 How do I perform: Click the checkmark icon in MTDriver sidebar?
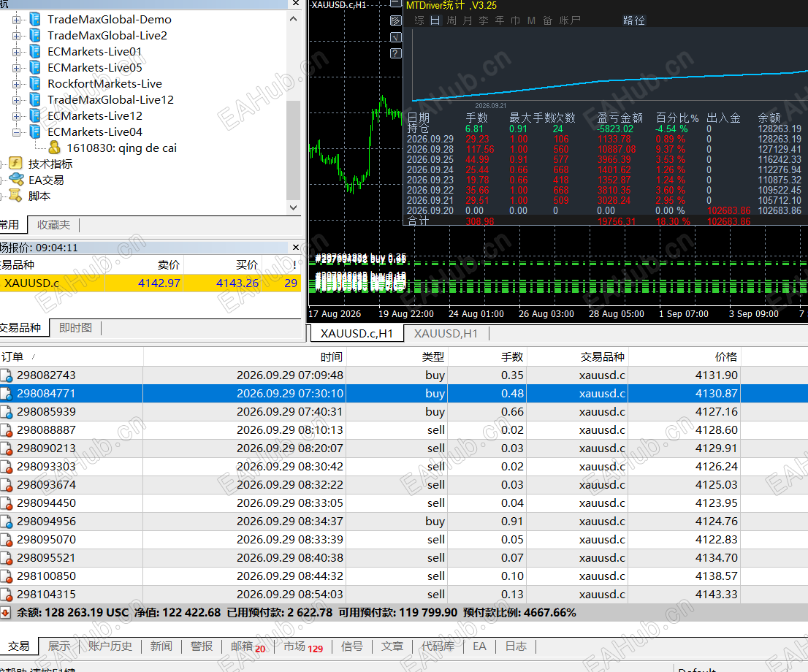[x=396, y=37]
